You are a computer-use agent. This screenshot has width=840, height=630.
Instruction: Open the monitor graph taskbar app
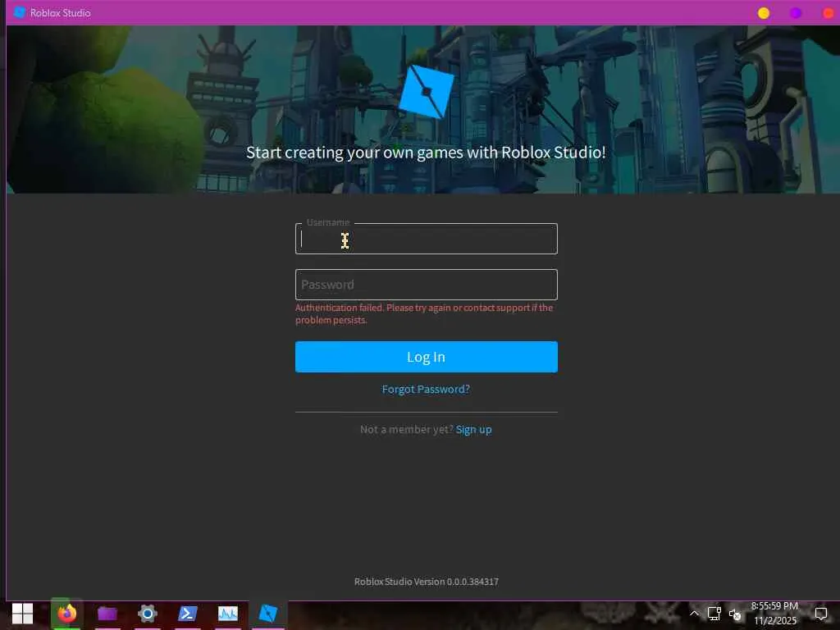pyautogui.click(x=228, y=614)
